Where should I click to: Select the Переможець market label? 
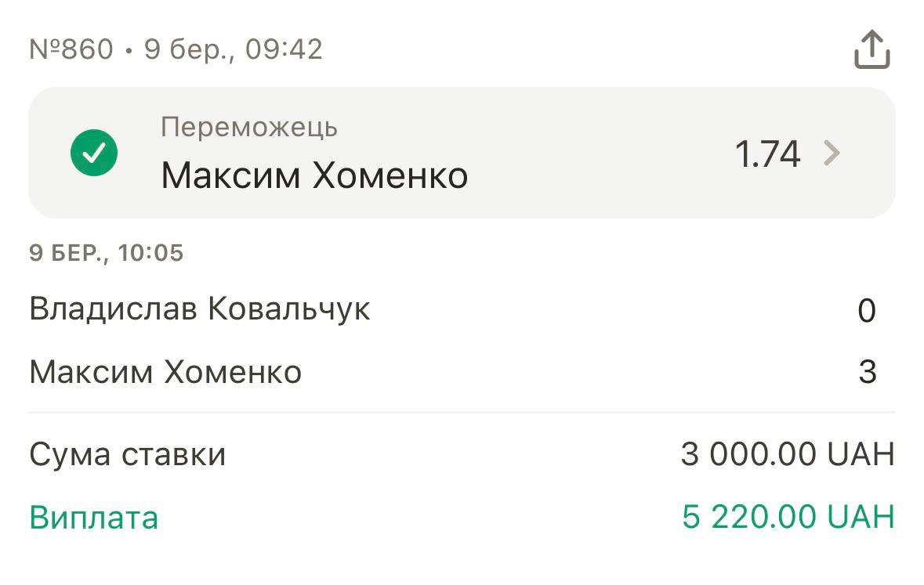249,127
